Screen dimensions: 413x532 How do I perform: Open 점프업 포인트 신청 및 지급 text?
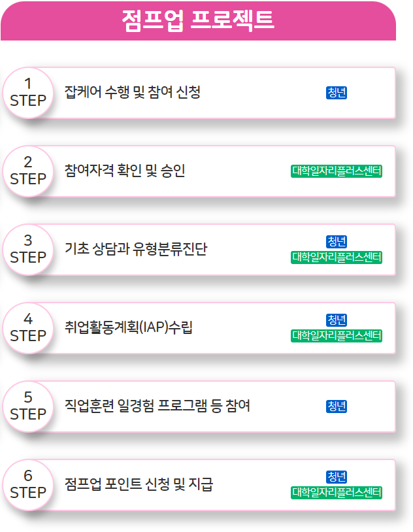(x=139, y=484)
